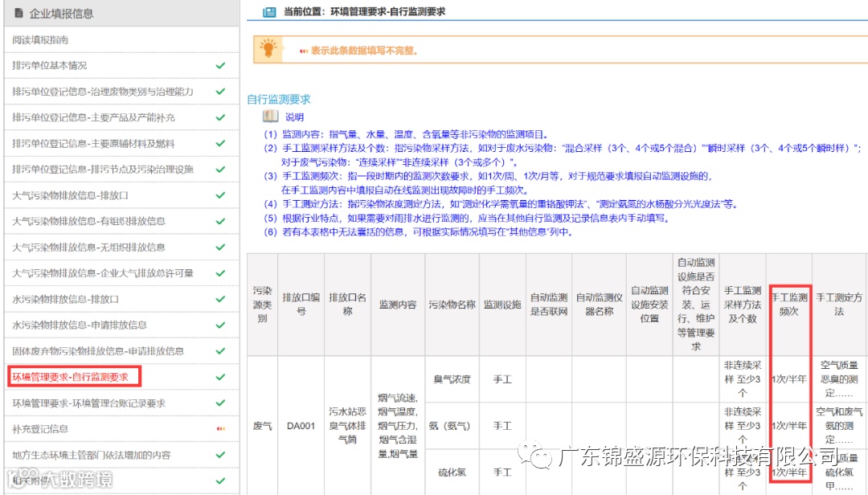Click green checkmark beside 排污单位基本情况
This screenshot has width=868, height=495.
[220, 65]
